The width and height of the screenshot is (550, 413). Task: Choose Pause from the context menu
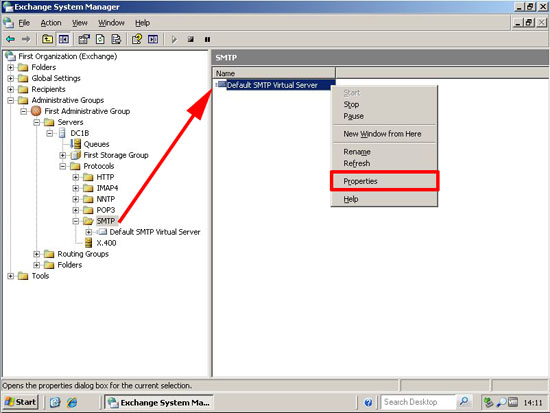coord(384,116)
